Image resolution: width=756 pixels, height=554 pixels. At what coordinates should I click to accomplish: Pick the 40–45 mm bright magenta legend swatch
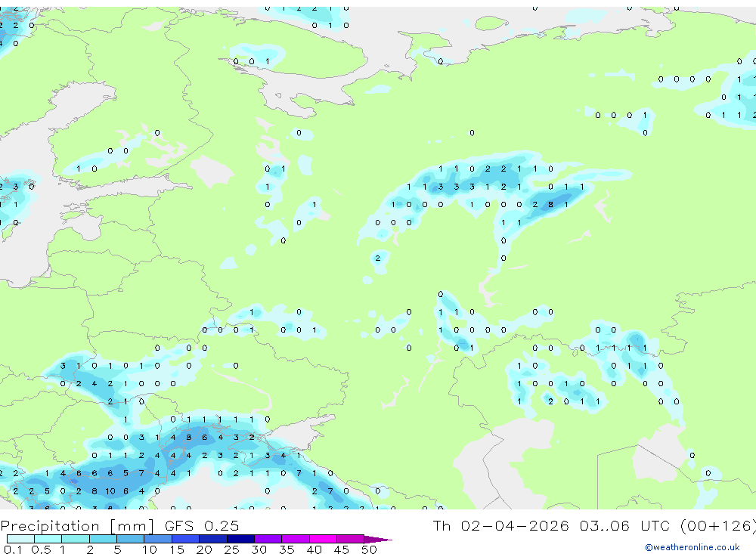(x=323, y=539)
